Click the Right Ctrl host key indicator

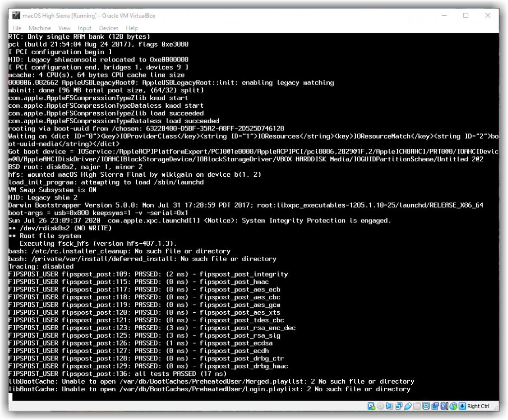[x=478, y=406]
